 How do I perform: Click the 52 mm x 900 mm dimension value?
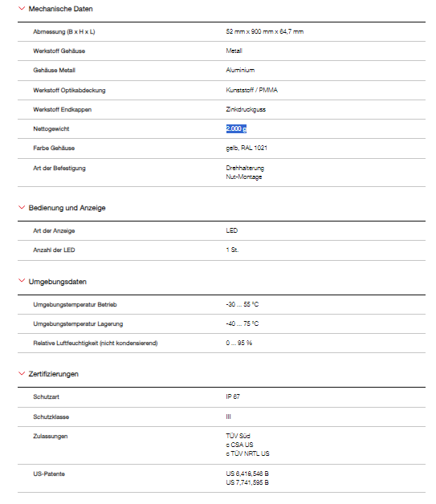coord(265,31)
